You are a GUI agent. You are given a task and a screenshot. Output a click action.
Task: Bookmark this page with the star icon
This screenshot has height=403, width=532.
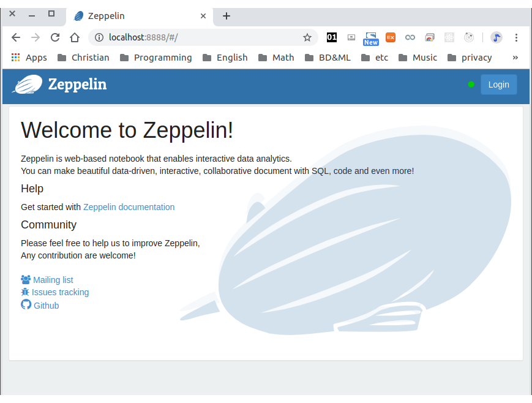click(x=307, y=37)
